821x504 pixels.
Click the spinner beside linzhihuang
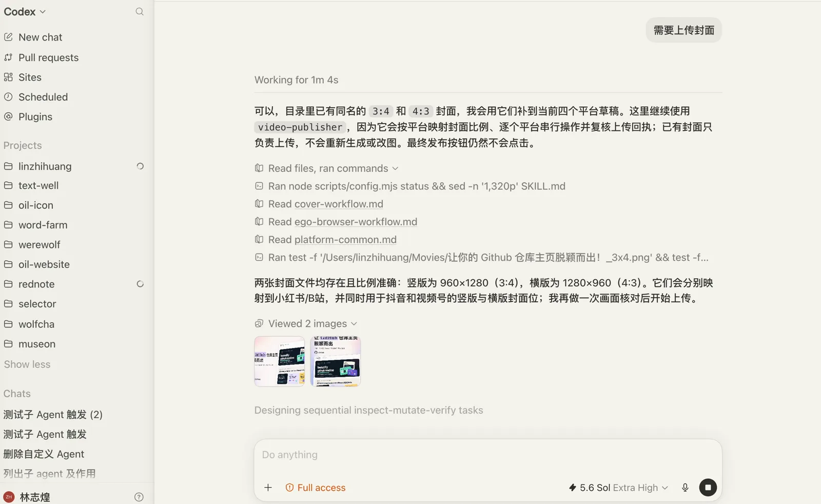tap(140, 166)
